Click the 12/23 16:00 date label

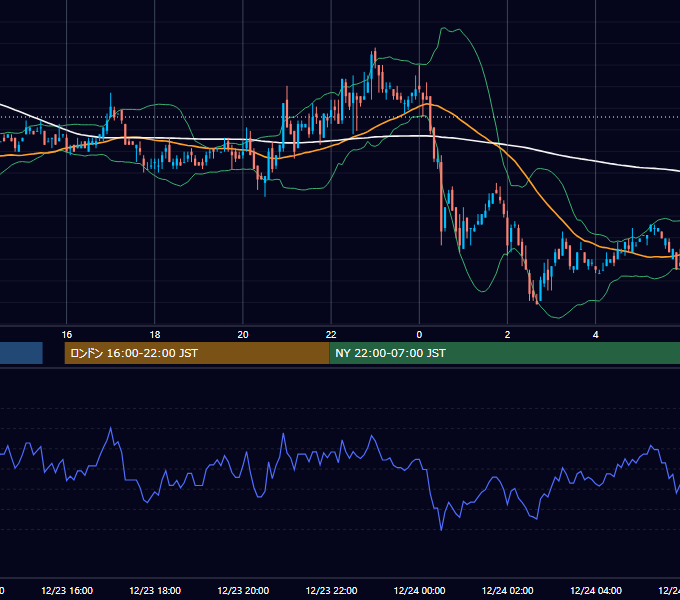tap(67, 590)
